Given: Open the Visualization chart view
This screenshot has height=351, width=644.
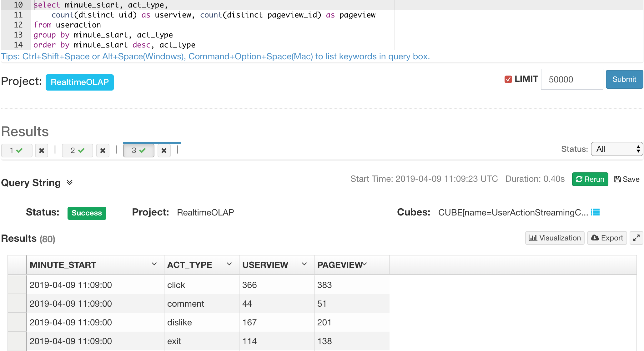Looking at the screenshot, I should [x=555, y=238].
